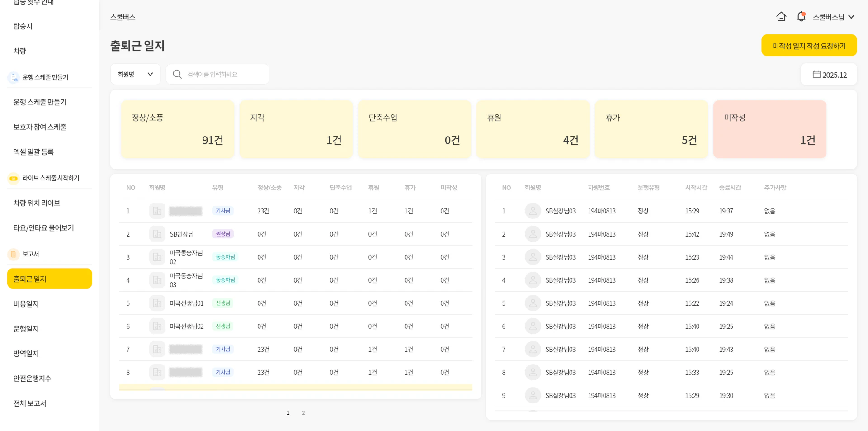Click the 보고서 section icon in sidebar
868x431 pixels.
pyautogui.click(x=14, y=254)
